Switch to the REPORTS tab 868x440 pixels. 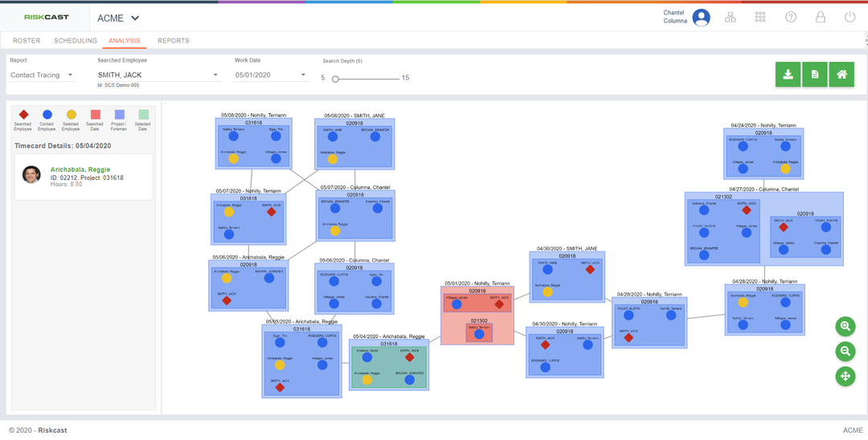[174, 41]
